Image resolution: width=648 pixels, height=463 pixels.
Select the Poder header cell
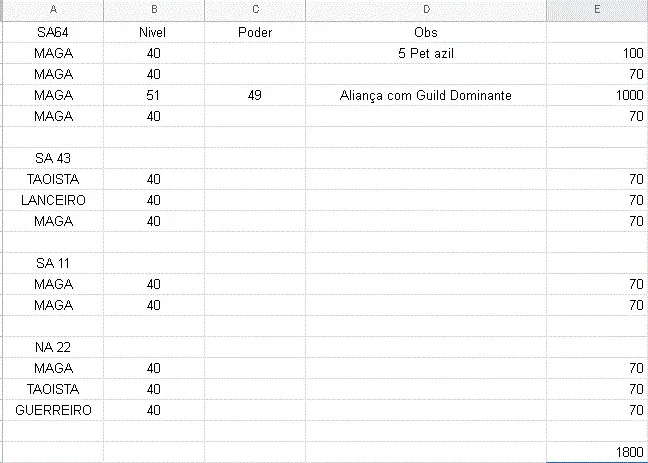coord(255,32)
